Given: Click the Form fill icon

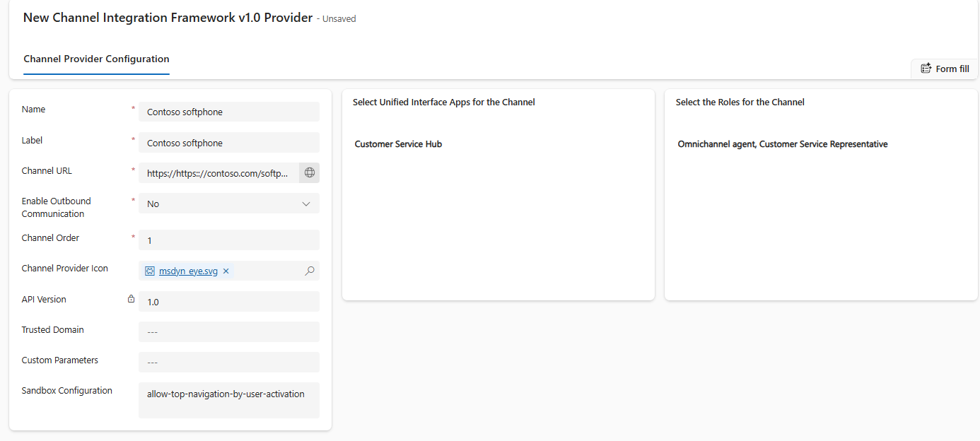Looking at the screenshot, I should pos(926,69).
